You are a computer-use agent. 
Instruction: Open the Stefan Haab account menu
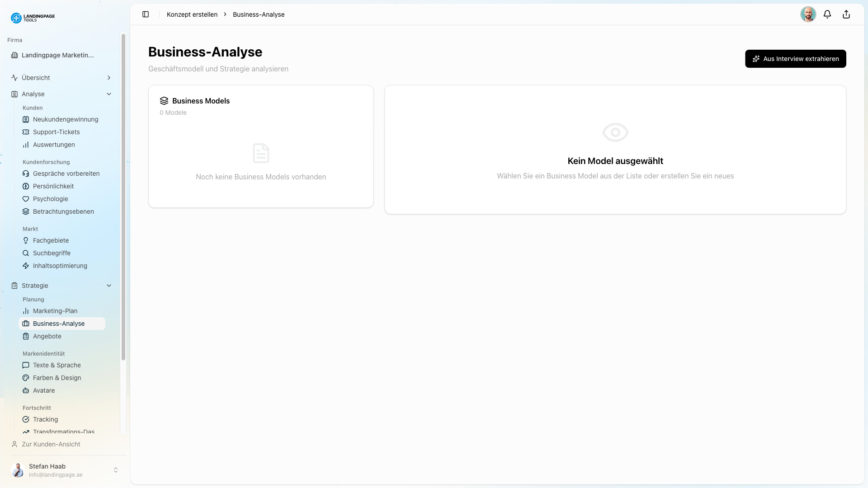[65, 470]
